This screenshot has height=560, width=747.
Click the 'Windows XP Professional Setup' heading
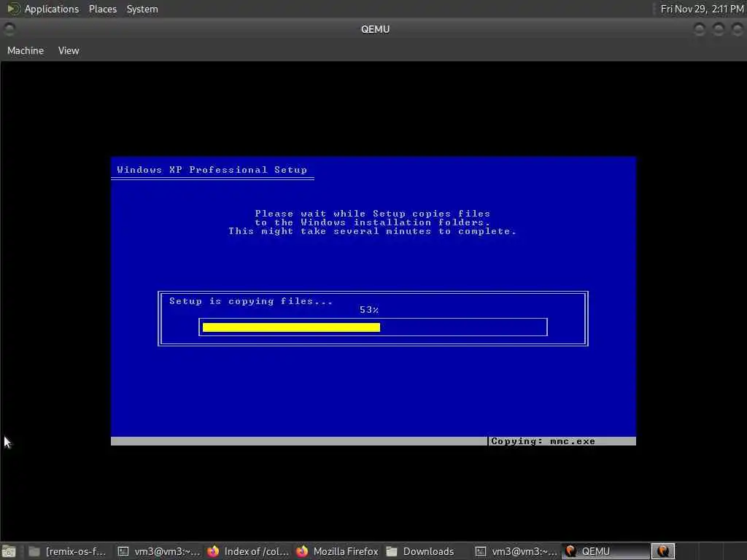pyautogui.click(x=212, y=170)
